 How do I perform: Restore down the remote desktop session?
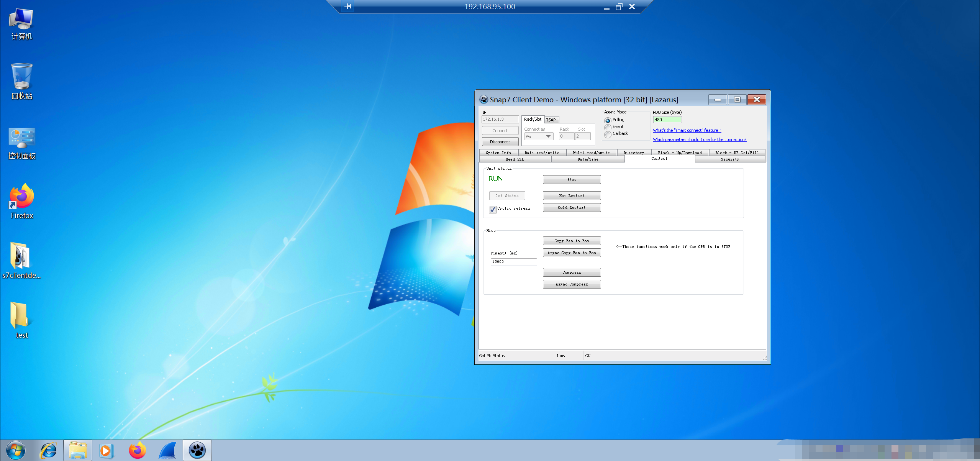click(x=619, y=7)
